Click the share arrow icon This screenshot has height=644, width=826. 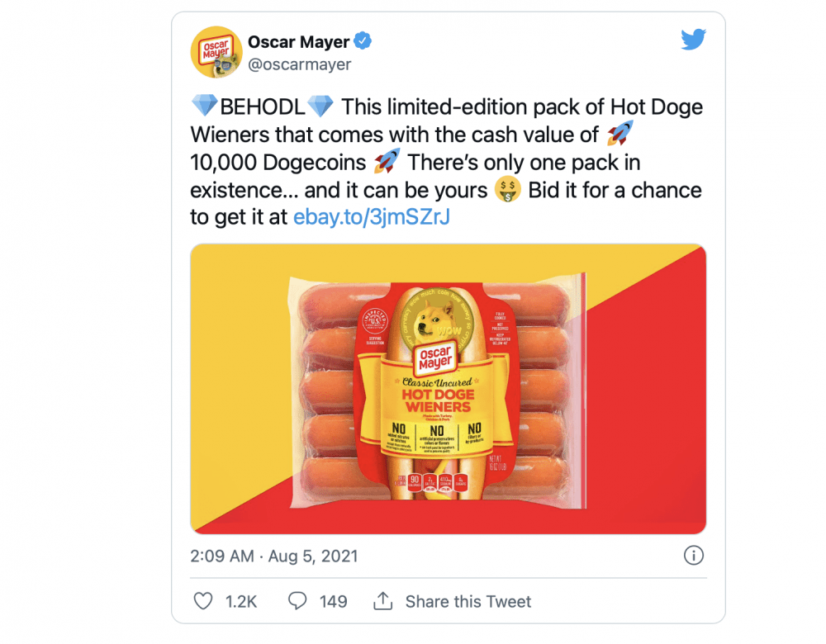[382, 601]
